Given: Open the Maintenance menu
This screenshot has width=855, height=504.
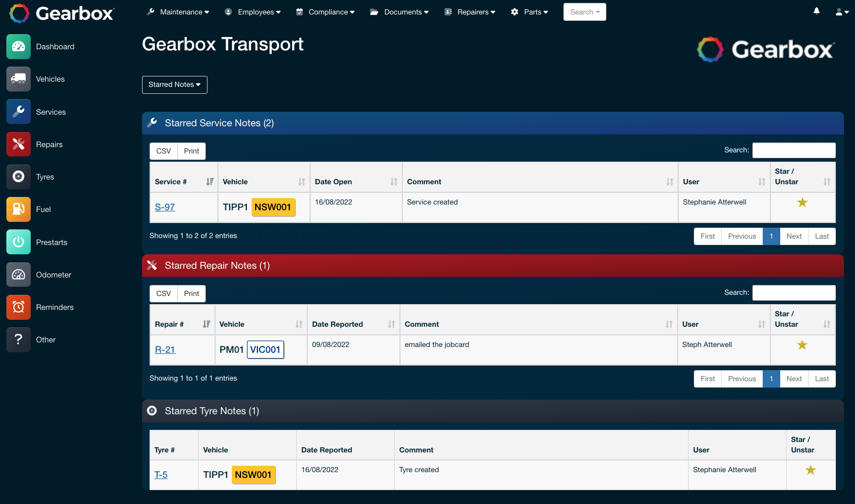Looking at the screenshot, I should click(178, 12).
